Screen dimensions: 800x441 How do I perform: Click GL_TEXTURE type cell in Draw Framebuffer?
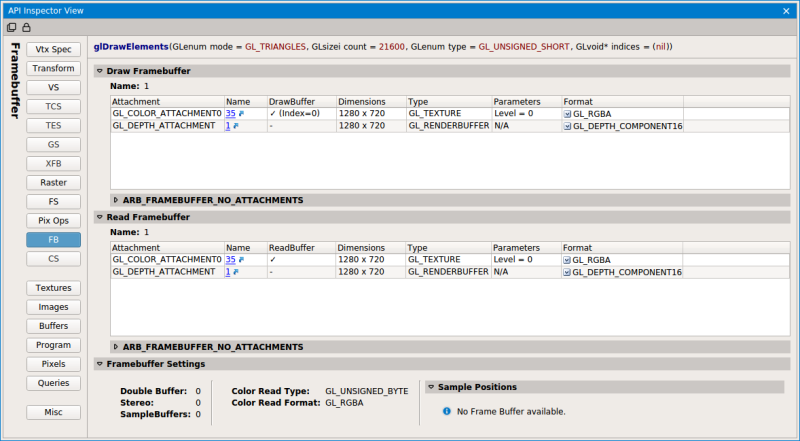(449, 114)
